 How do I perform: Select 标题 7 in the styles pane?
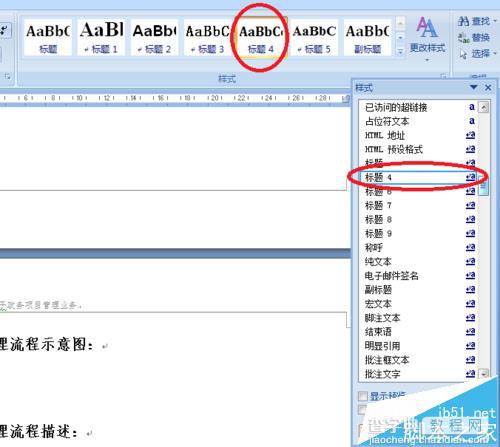(x=419, y=205)
